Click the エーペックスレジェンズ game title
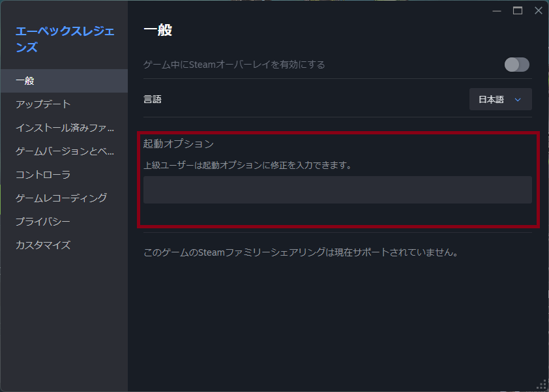The height and width of the screenshot is (392, 549). pos(64,38)
